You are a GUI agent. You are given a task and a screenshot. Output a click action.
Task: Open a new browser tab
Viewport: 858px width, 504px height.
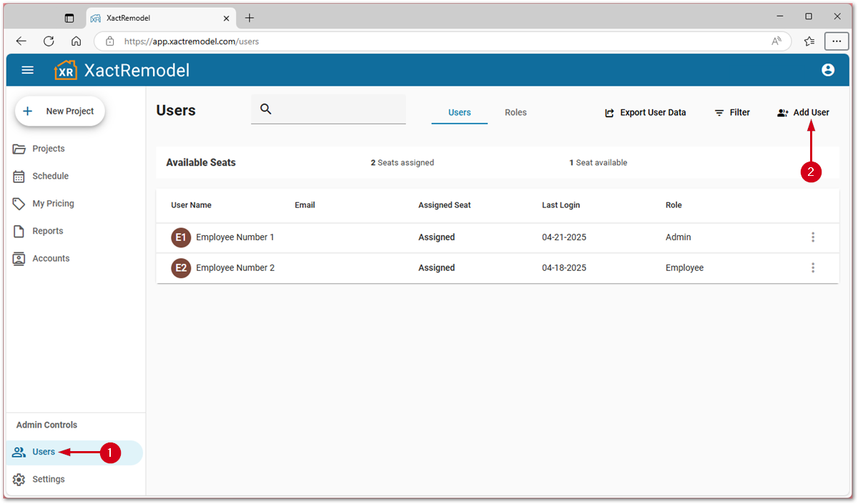(x=250, y=18)
